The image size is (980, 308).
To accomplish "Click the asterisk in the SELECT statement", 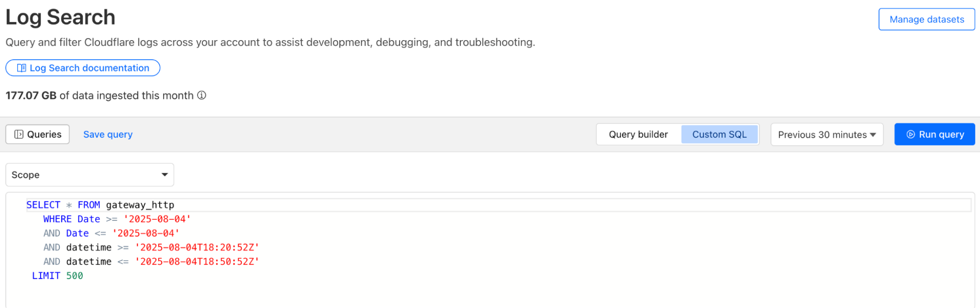I will click(69, 205).
